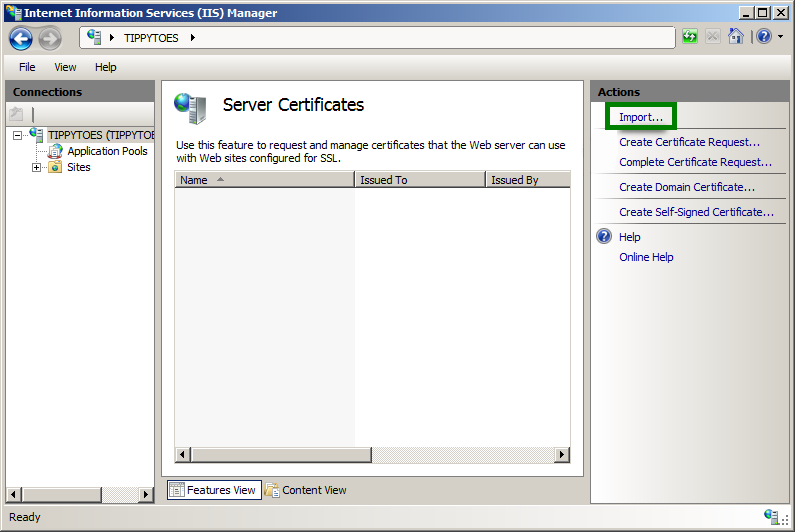Click the grayed Stop icon in toolbar
The width and height of the screenshot is (795, 532).
coord(712,37)
